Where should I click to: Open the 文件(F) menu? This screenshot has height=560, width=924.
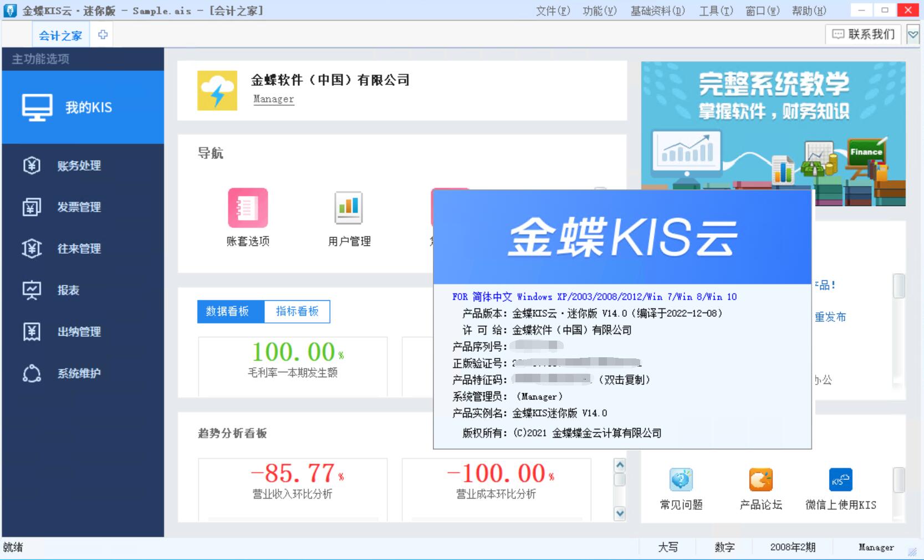point(553,11)
